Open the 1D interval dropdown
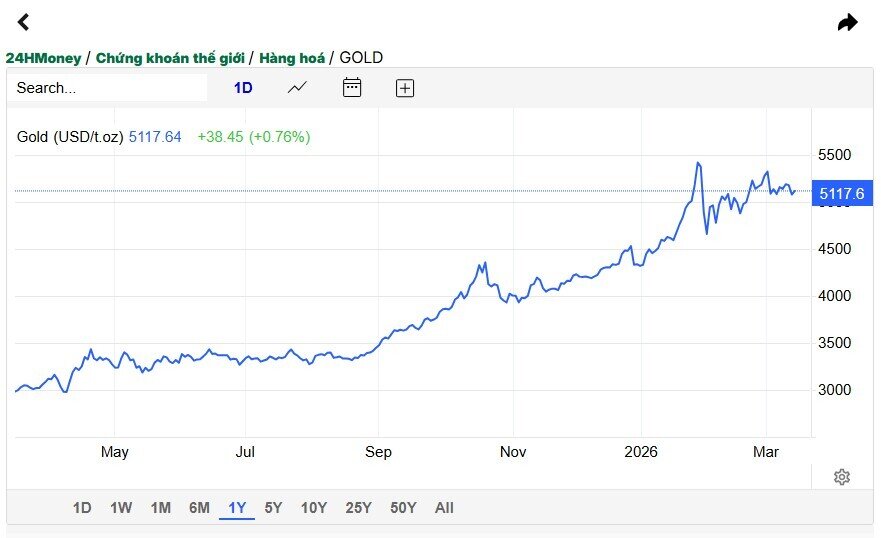881x538 pixels. (x=243, y=88)
